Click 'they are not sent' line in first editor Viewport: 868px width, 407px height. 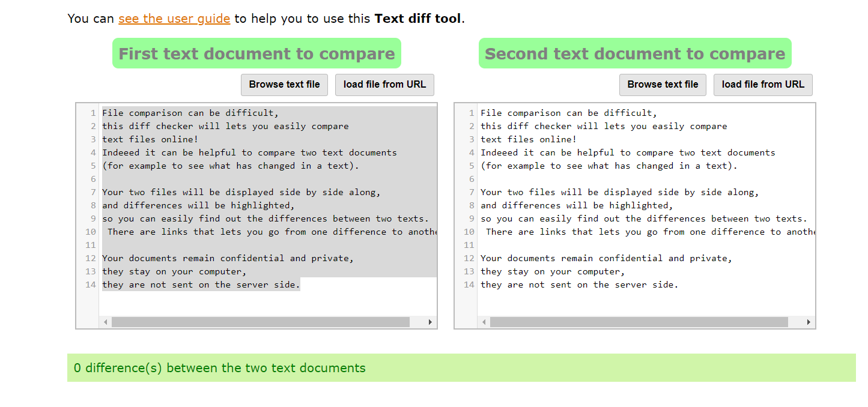pos(201,285)
